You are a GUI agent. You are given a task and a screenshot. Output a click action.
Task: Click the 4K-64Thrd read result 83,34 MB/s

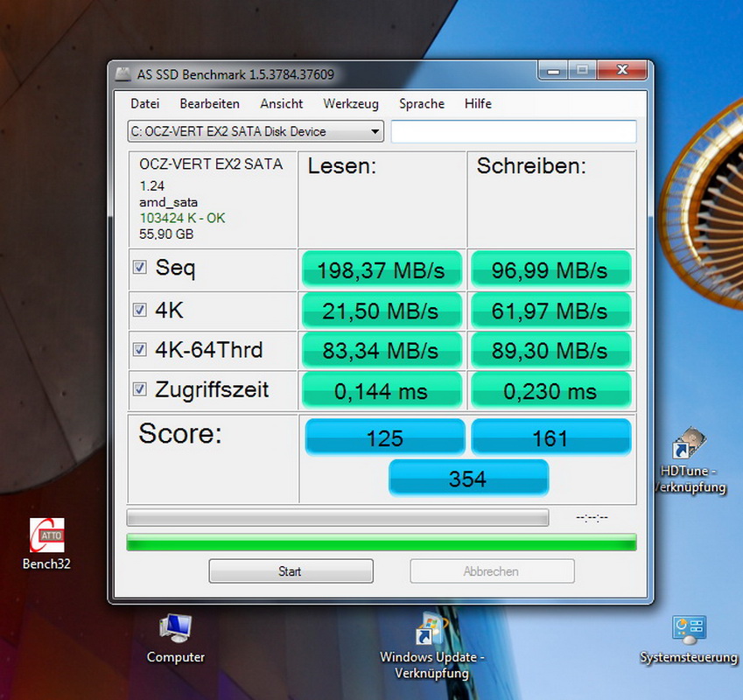[x=382, y=351]
